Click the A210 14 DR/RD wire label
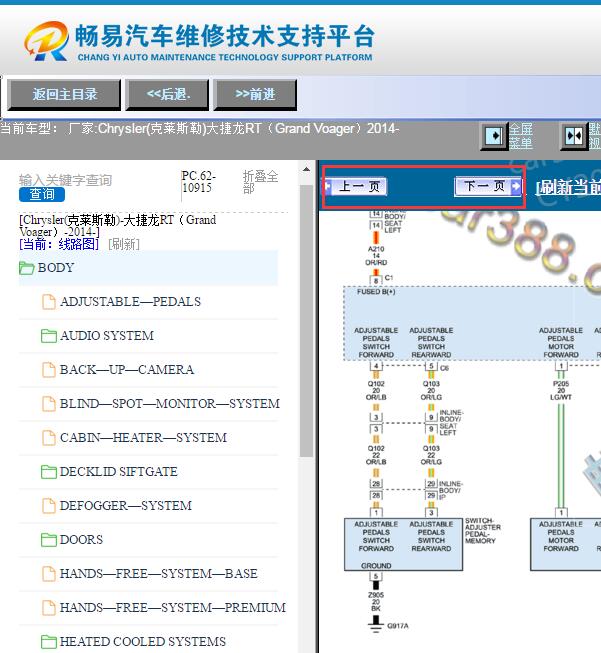Viewport: 601px width, 653px height. 376,256
